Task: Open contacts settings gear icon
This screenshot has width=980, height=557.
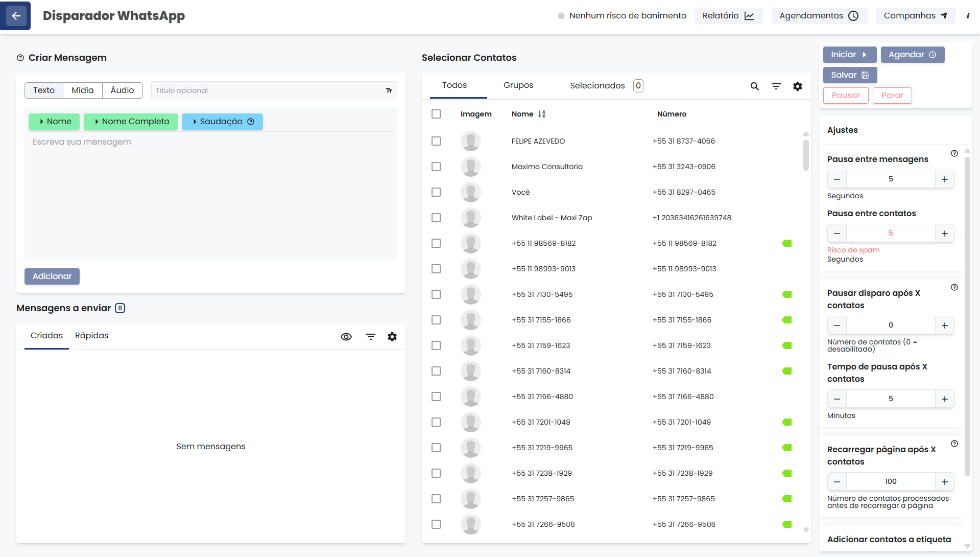Action: coord(798,86)
